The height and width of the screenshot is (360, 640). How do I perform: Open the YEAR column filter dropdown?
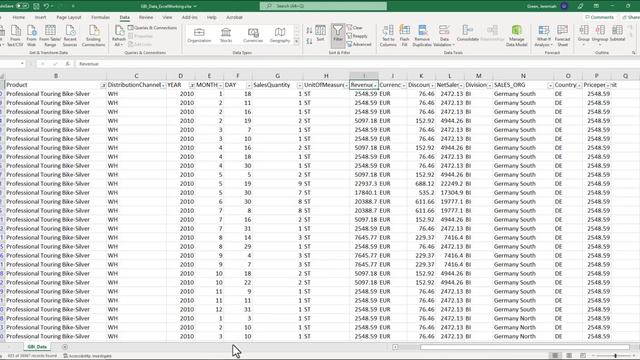click(x=191, y=85)
